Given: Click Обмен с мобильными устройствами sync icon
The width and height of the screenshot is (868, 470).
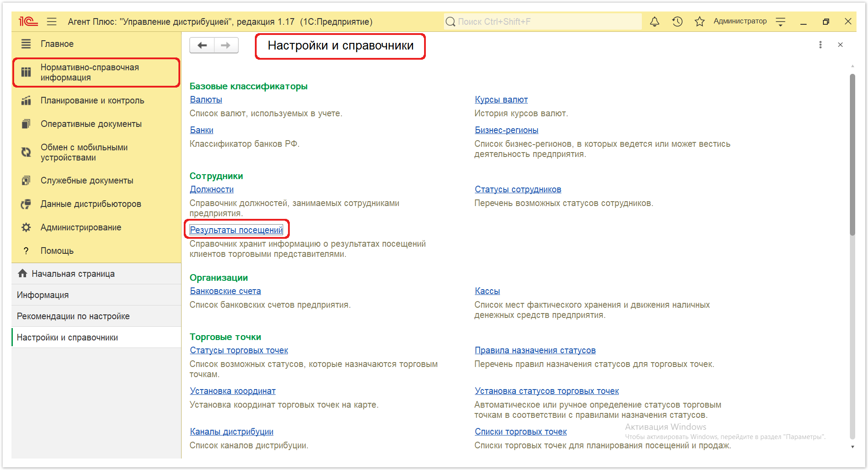Looking at the screenshot, I should pos(26,152).
